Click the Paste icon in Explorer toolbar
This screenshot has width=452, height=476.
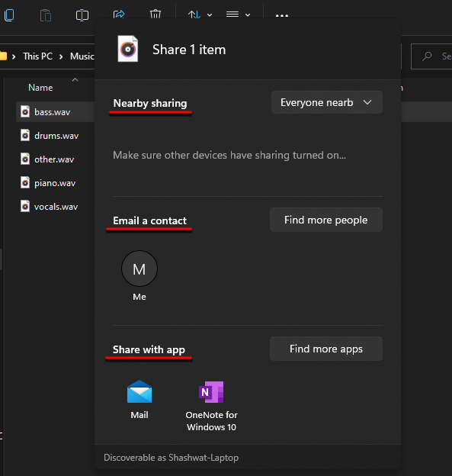coord(46,15)
